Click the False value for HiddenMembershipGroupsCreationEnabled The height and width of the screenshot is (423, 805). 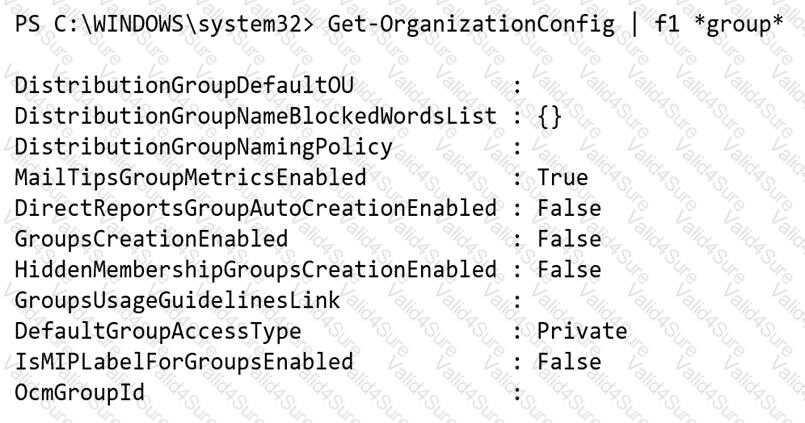[568, 269]
